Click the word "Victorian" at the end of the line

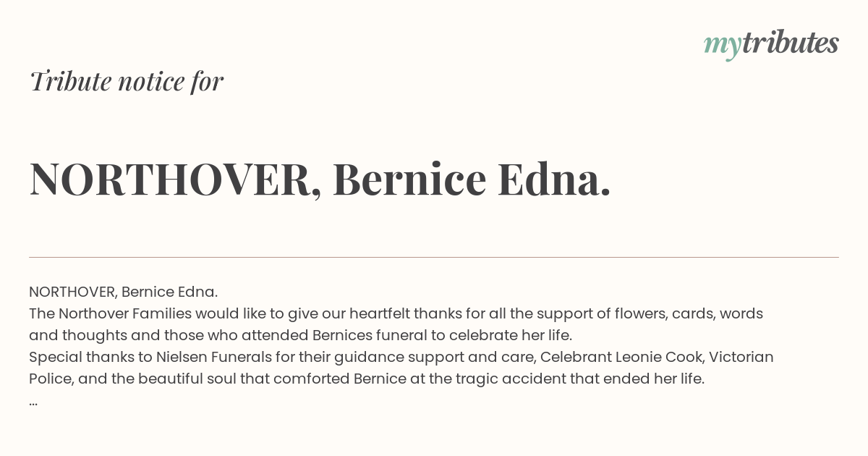point(741,357)
